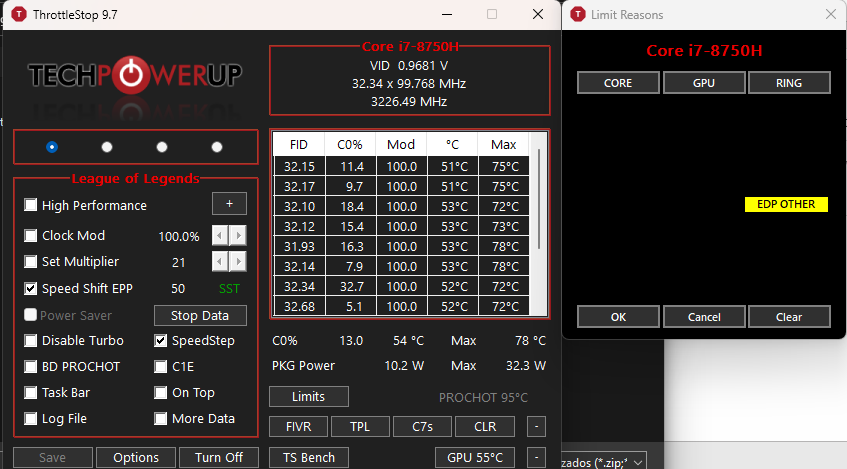Screen dimensions: 847x469
Task: Click the CORE header in Limit Reasons
Action: [618, 83]
